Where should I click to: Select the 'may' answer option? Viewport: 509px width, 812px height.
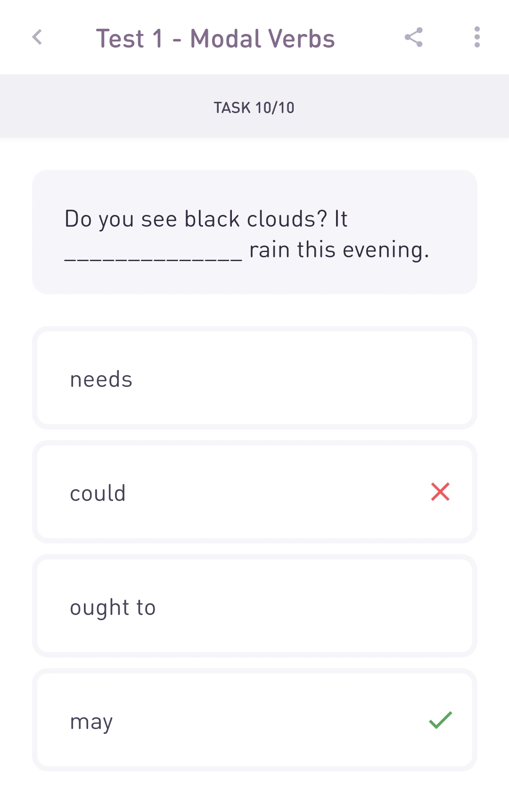click(254, 720)
